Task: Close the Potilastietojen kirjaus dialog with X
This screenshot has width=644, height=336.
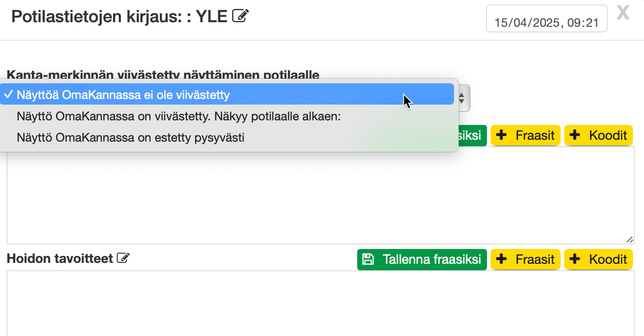Action: (x=623, y=13)
